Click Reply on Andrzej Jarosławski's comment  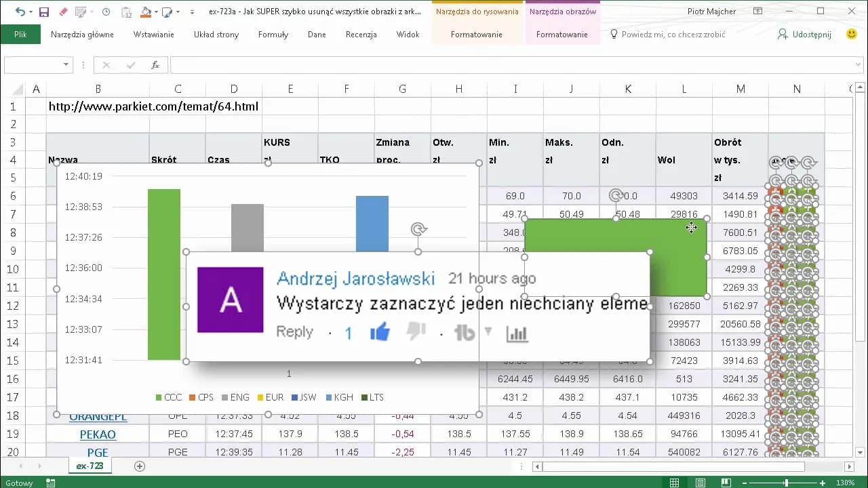click(294, 331)
